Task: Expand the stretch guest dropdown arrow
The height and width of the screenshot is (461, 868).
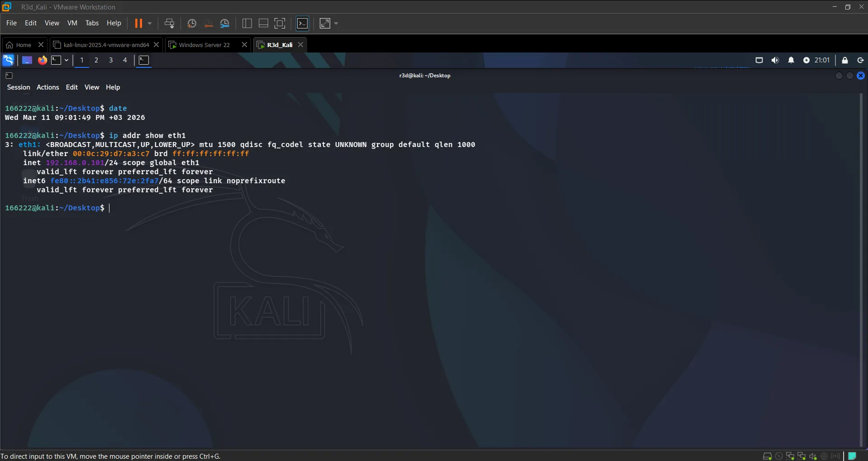Action: click(336, 24)
